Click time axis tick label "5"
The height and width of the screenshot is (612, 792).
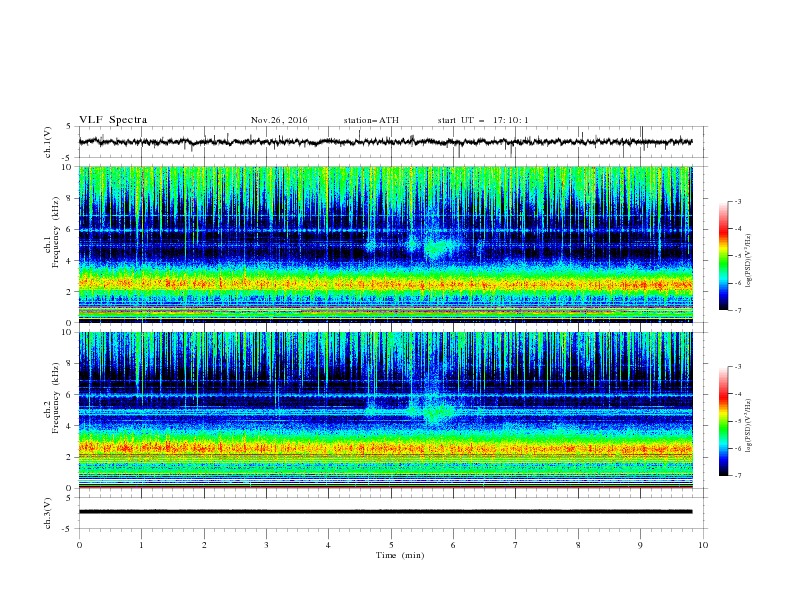coord(391,545)
